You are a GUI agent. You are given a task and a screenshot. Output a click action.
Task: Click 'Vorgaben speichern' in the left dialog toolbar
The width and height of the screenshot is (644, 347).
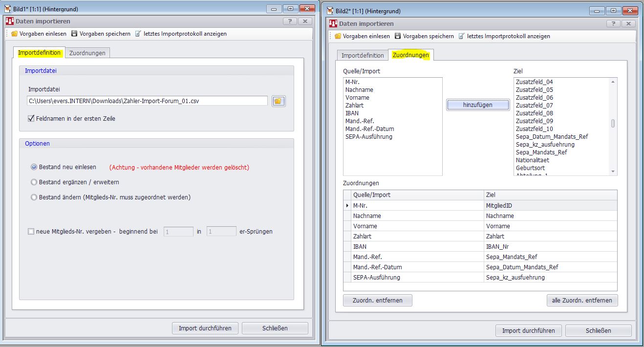pyautogui.click(x=101, y=34)
